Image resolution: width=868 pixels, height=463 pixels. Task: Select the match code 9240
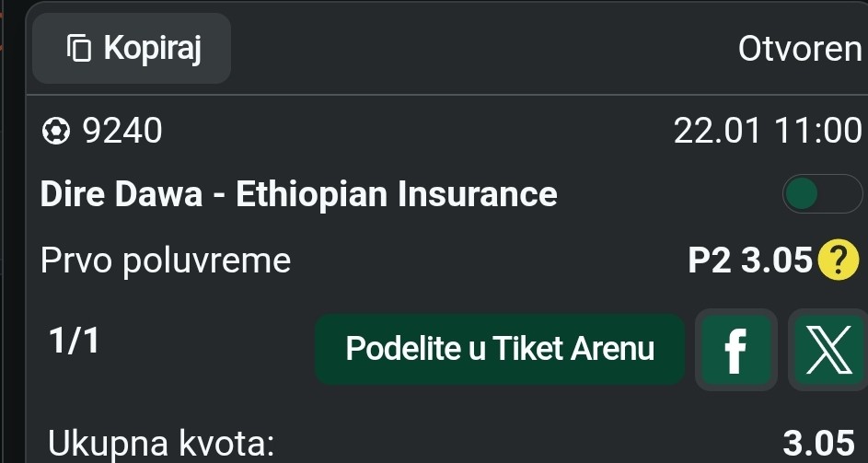(x=122, y=133)
